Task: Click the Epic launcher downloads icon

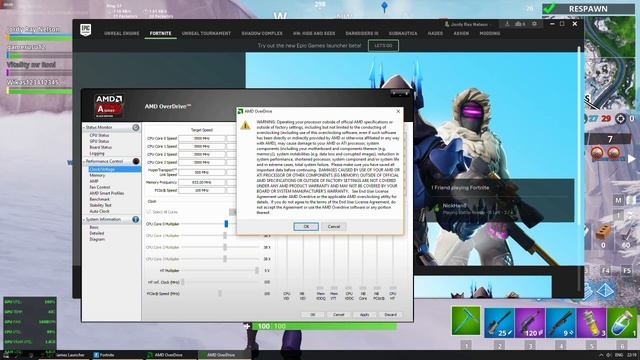Action: coord(507,24)
